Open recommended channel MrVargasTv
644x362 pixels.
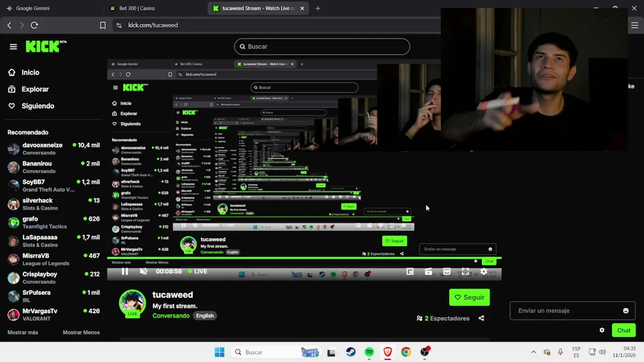point(53,315)
